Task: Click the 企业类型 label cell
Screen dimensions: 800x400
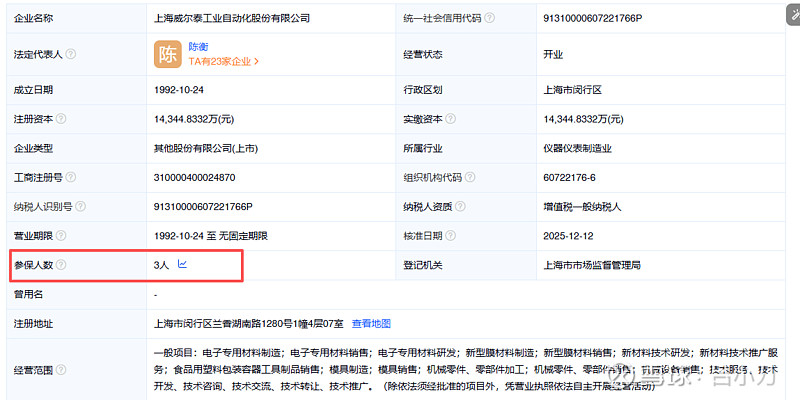Action: [77, 148]
